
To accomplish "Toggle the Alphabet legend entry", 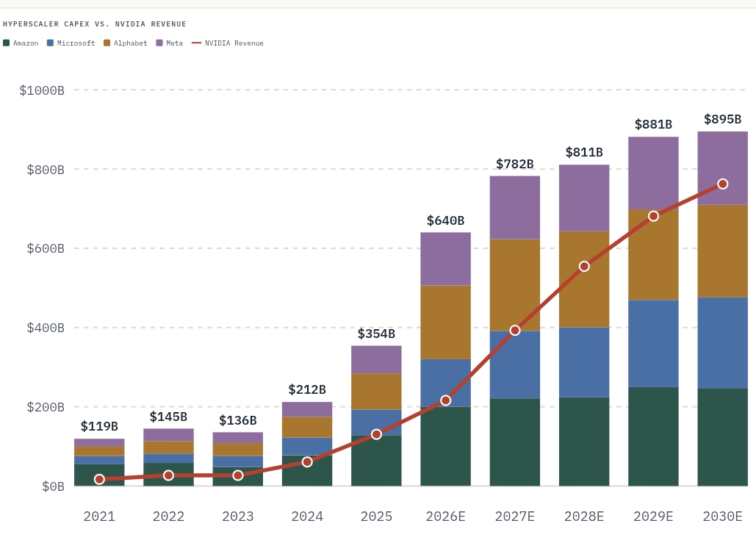I will (126, 43).
